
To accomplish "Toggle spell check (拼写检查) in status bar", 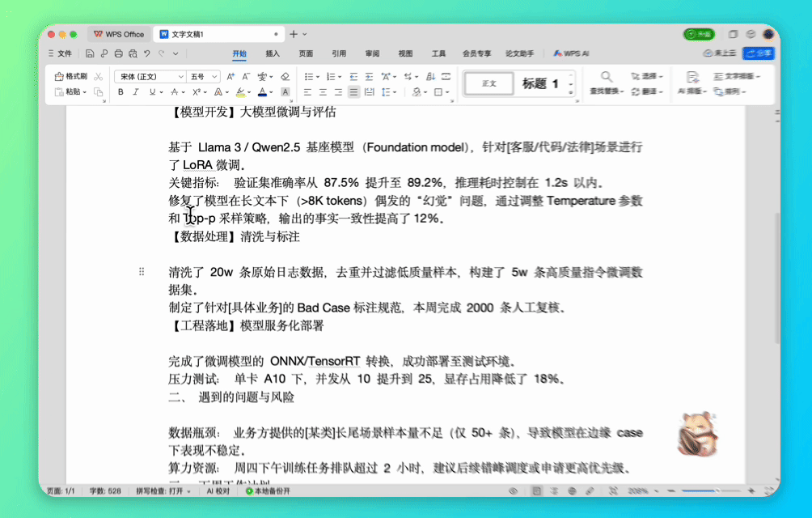I will tap(163, 491).
